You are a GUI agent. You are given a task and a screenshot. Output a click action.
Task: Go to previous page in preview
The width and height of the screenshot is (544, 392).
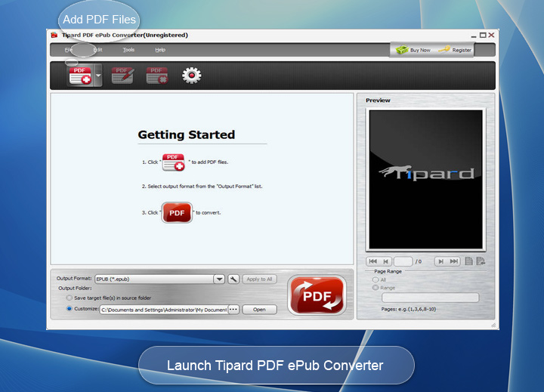pyautogui.click(x=386, y=261)
